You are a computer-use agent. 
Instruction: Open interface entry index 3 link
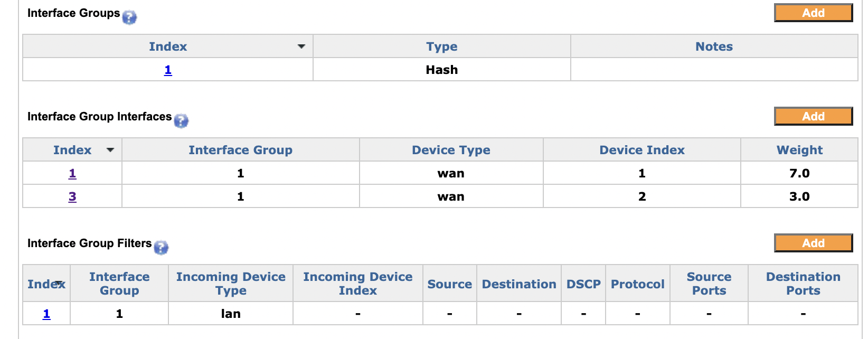click(72, 196)
